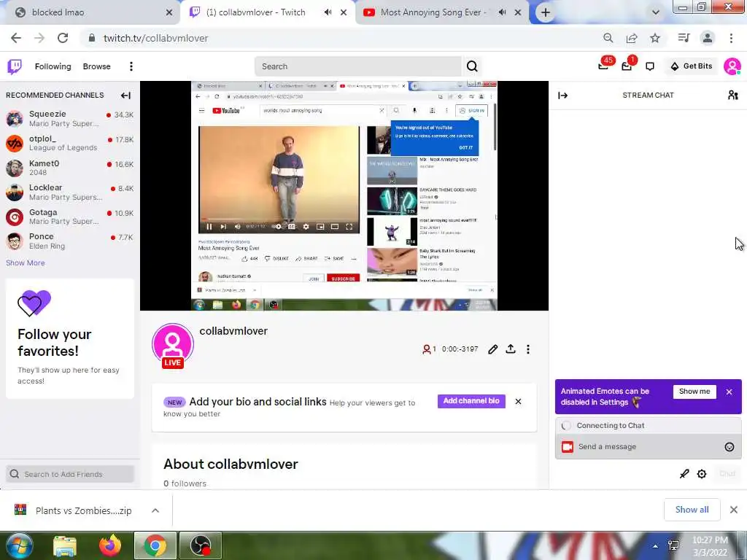Open Firefox from the taskbar
This screenshot has height=560, width=747.
click(x=110, y=545)
